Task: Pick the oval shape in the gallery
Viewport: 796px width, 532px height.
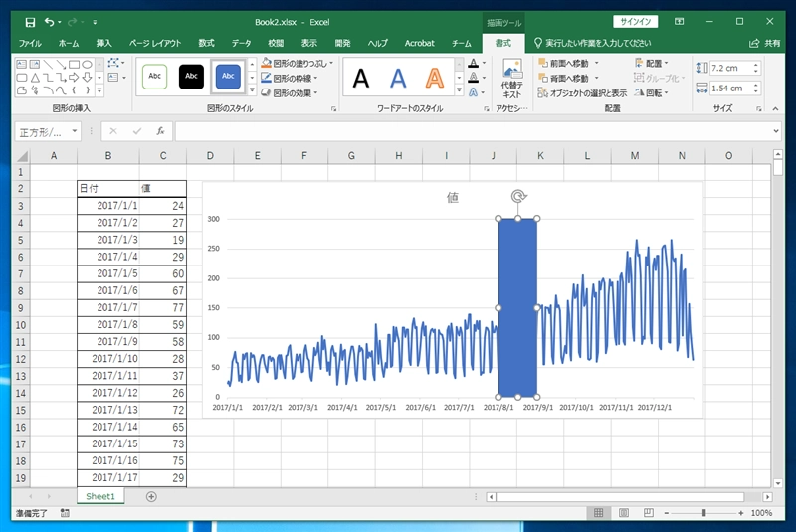Action: [x=88, y=64]
